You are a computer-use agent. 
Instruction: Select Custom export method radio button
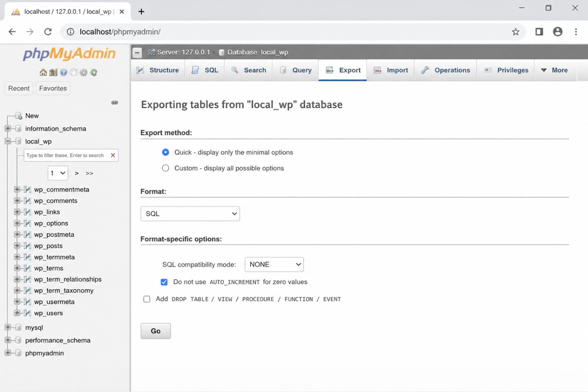[x=165, y=168]
